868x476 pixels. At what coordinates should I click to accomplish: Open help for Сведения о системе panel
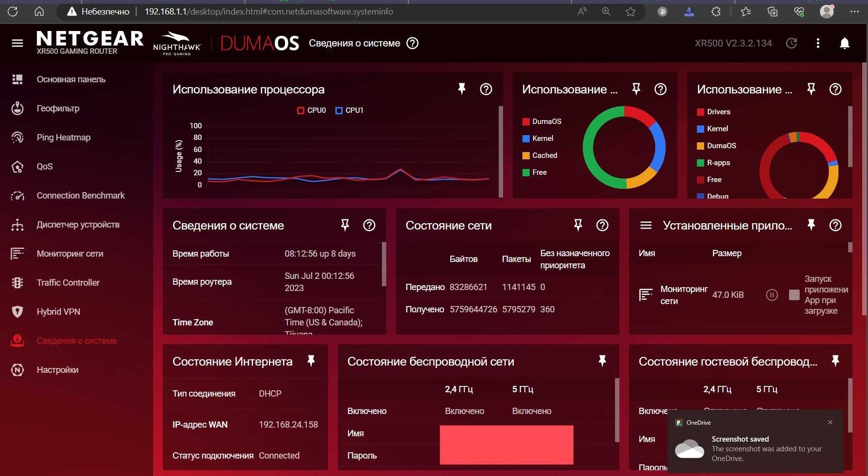click(369, 225)
